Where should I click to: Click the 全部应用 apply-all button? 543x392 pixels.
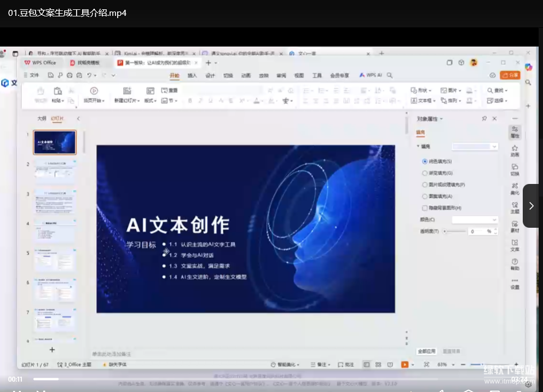point(426,351)
